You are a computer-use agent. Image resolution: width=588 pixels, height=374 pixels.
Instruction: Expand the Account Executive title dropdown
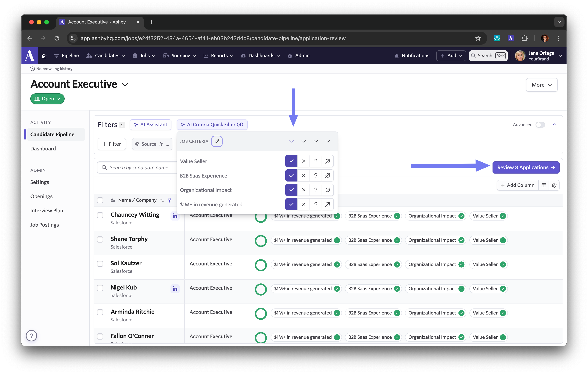(x=125, y=85)
